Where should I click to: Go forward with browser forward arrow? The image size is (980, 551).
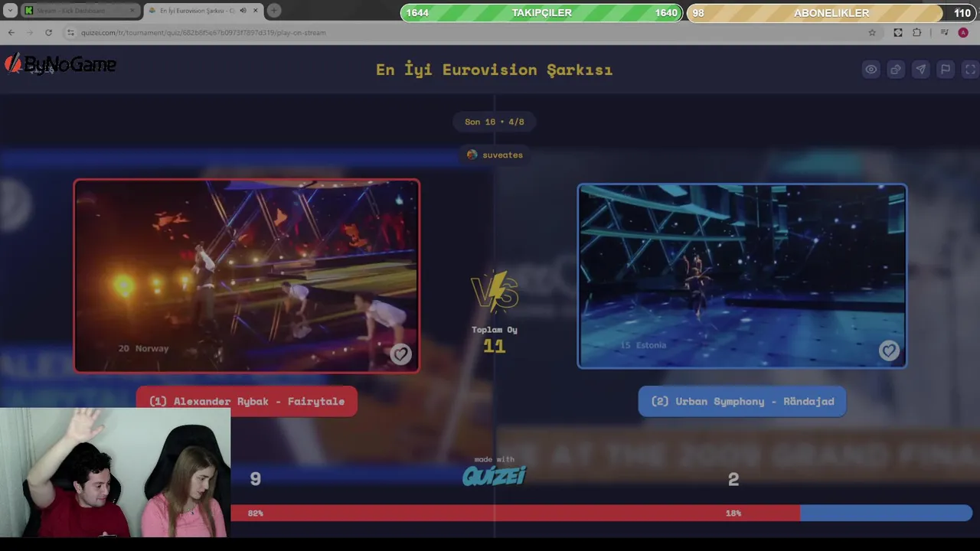pyautogui.click(x=30, y=33)
